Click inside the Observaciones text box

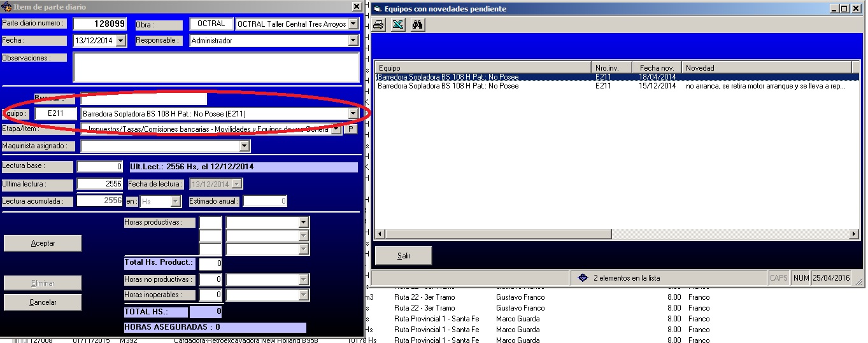(x=216, y=67)
